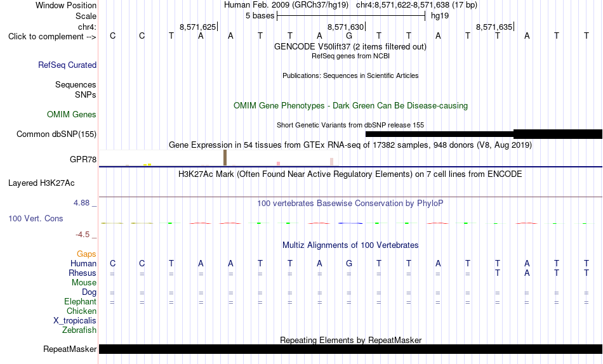Viewport: 603px width, 364px height.
Task: Click the chr4:8,571,622-8,571,638 (17 bp) position text
Action: point(416,5)
